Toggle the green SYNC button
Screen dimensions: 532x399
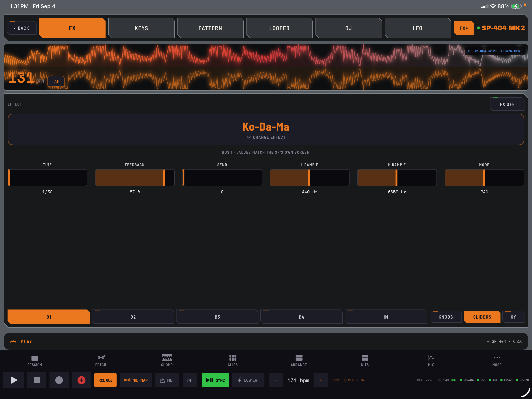(215, 380)
